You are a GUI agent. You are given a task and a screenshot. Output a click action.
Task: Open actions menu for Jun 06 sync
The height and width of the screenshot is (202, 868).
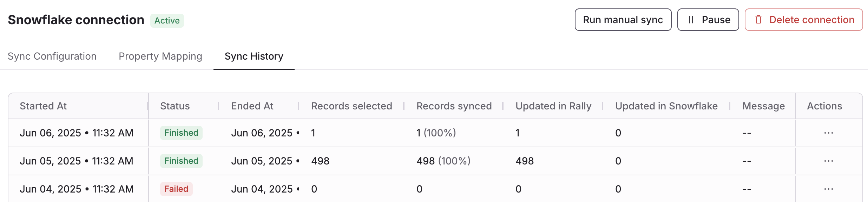tap(828, 133)
